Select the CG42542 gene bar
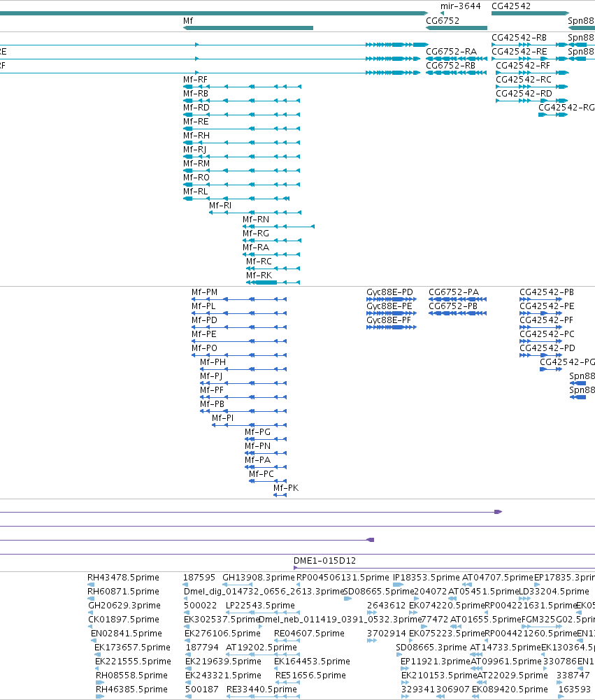Viewport: 595px width, 700px height. tap(530, 13)
